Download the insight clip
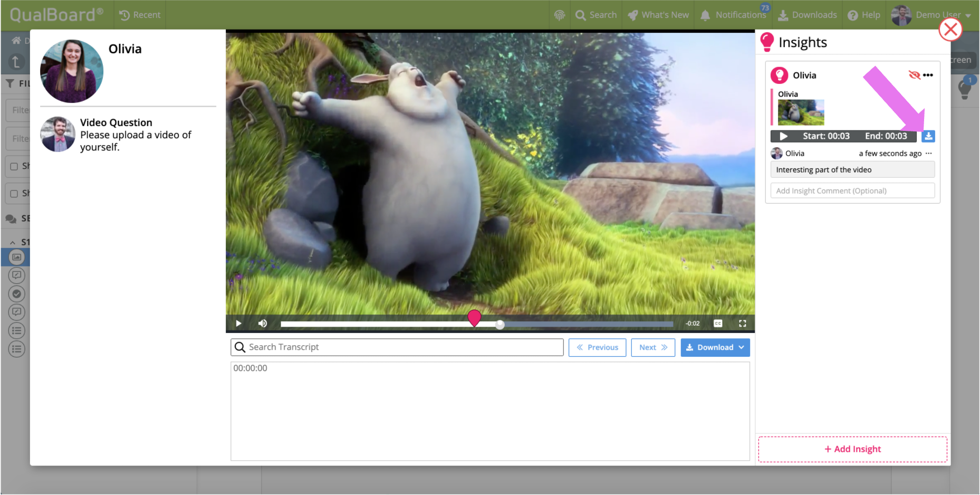 [x=928, y=136]
